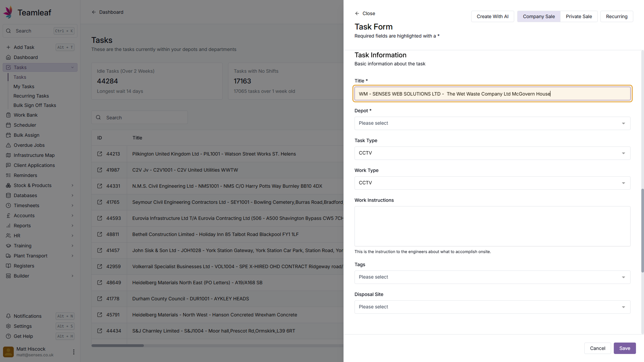Click the Durham County Council task title
The height and width of the screenshot is (362, 644).
pos(191,299)
